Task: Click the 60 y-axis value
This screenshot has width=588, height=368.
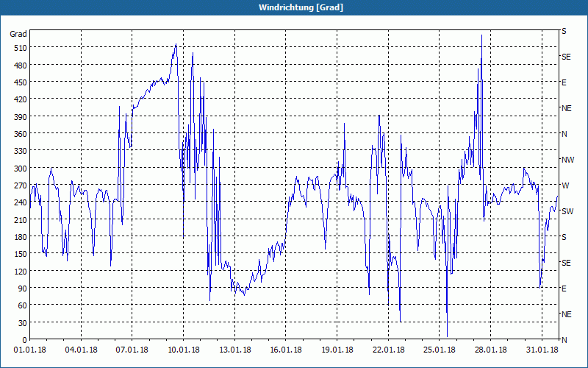Action: coord(23,305)
